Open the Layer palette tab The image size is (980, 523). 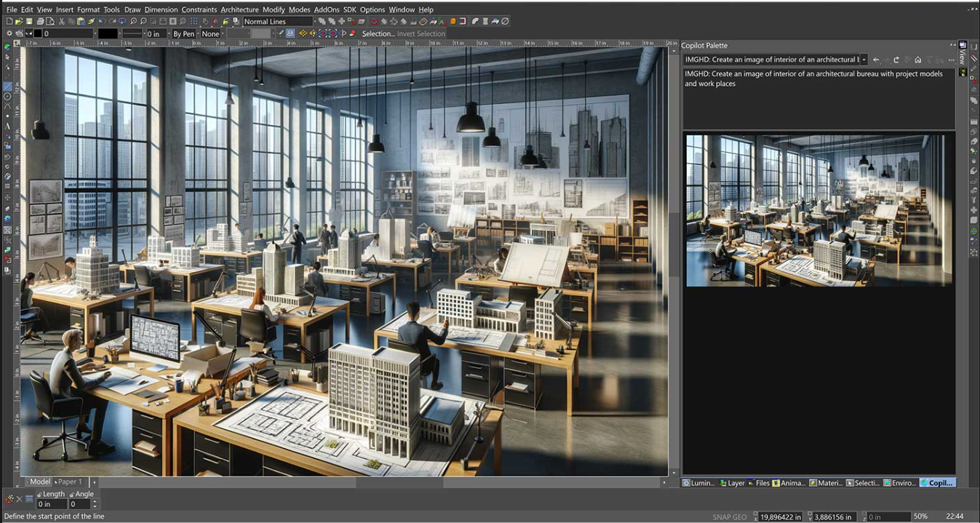(732, 483)
